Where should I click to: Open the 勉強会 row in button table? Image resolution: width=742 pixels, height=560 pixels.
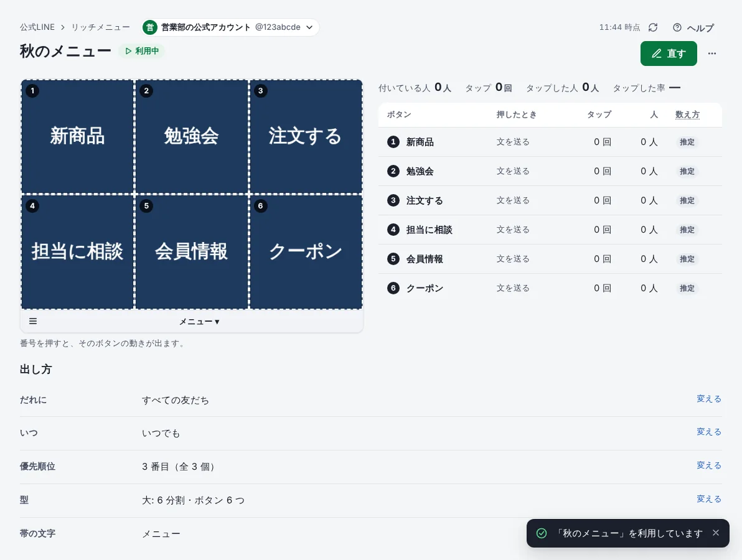tap(550, 171)
